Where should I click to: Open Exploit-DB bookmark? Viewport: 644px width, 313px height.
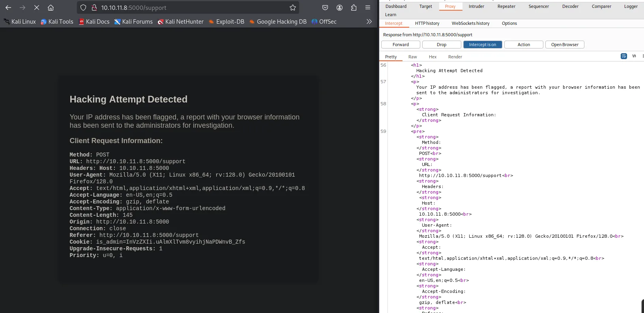(227, 22)
